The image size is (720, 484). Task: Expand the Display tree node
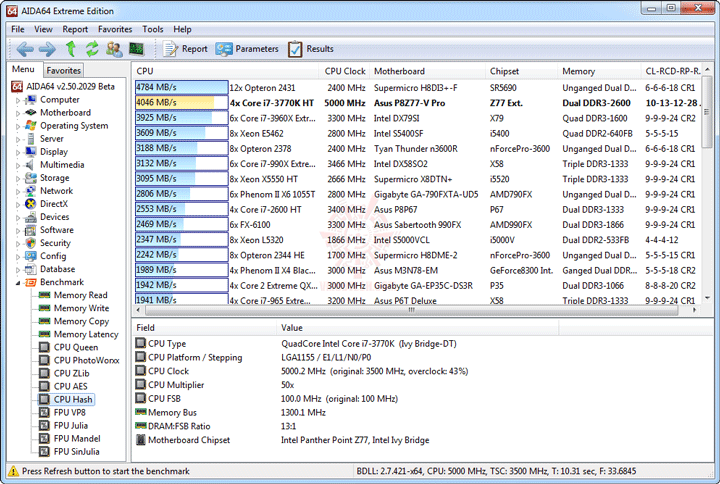tap(18, 152)
